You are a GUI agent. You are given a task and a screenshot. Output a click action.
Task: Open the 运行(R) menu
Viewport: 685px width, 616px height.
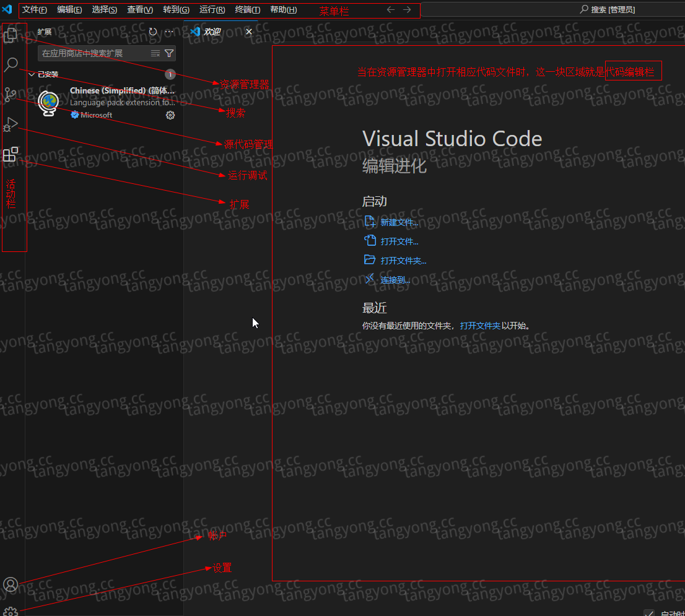point(212,10)
